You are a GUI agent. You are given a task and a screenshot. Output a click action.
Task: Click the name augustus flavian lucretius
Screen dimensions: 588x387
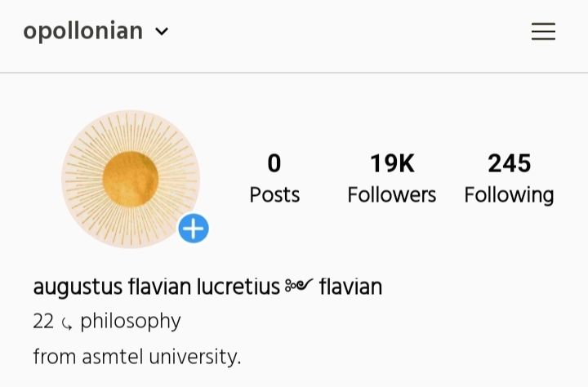point(156,287)
